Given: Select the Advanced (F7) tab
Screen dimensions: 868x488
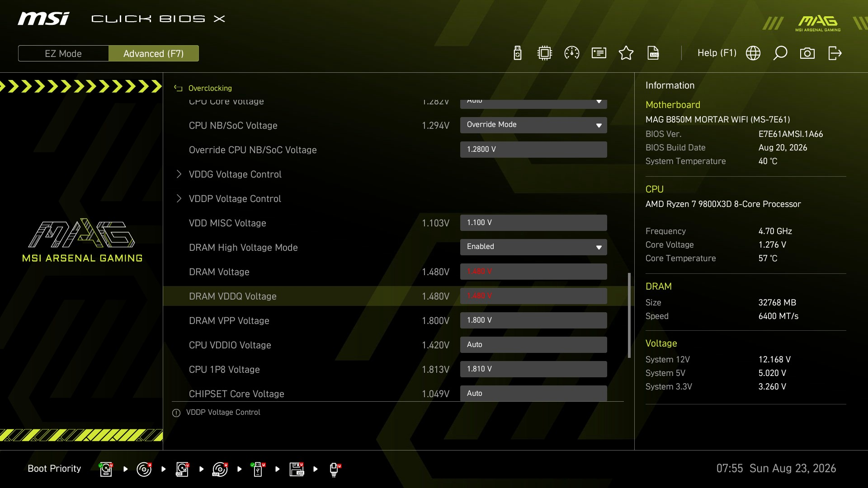Looking at the screenshot, I should 154,53.
